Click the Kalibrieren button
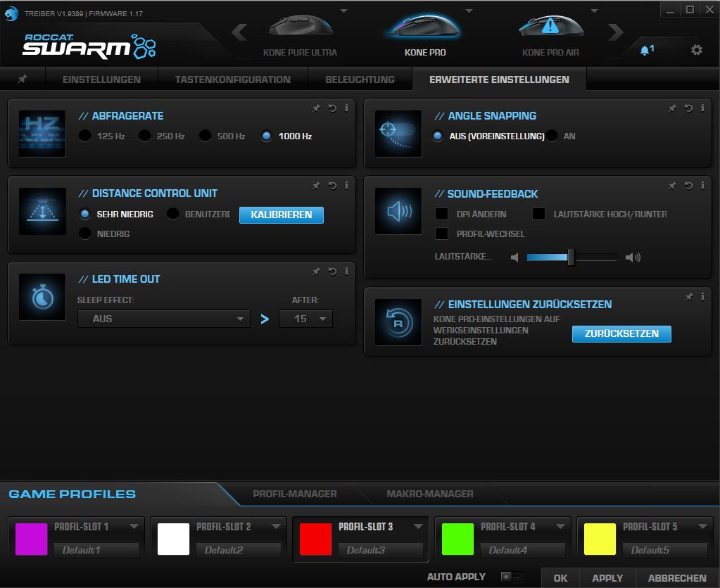 [282, 215]
